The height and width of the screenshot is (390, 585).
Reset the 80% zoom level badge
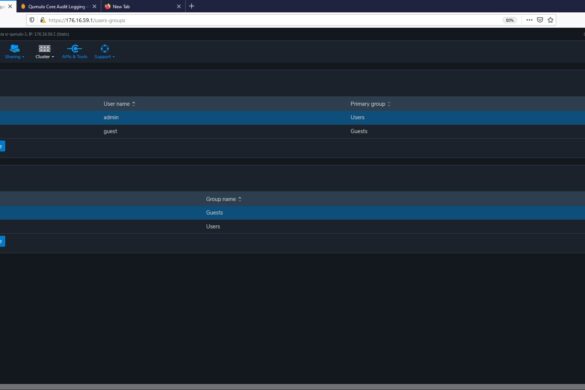(x=509, y=20)
